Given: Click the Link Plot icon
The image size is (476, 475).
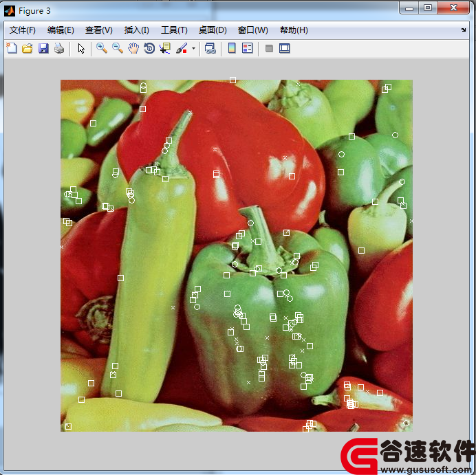Looking at the screenshot, I should pos(210,48).
